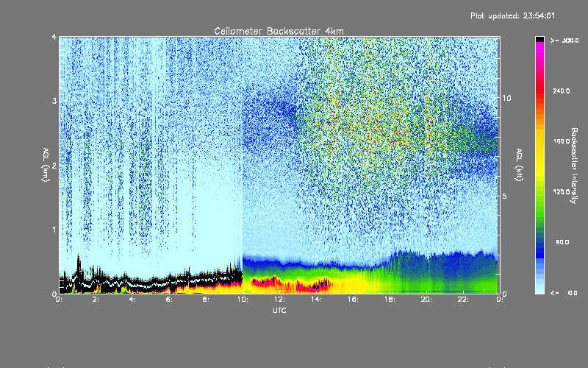588x368 pixels.
Task: Click the "18:" UTC time tick
Action: click(x=390, y=300)
